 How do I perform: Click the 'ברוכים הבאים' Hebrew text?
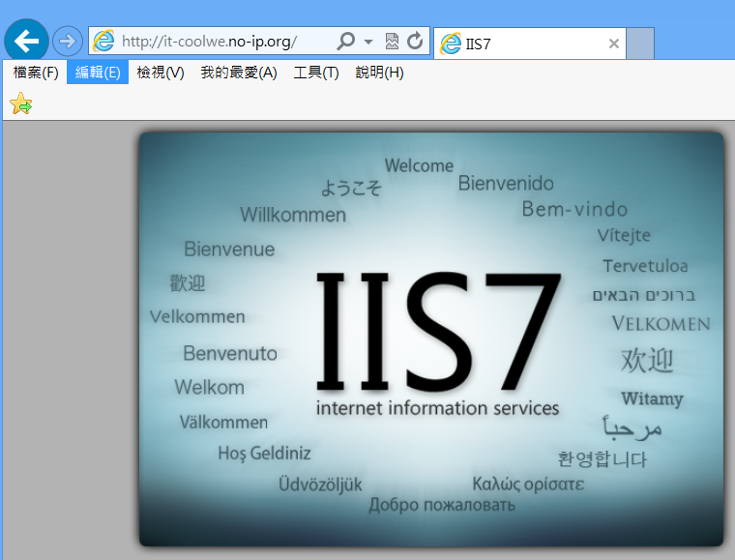coord(643,295)
